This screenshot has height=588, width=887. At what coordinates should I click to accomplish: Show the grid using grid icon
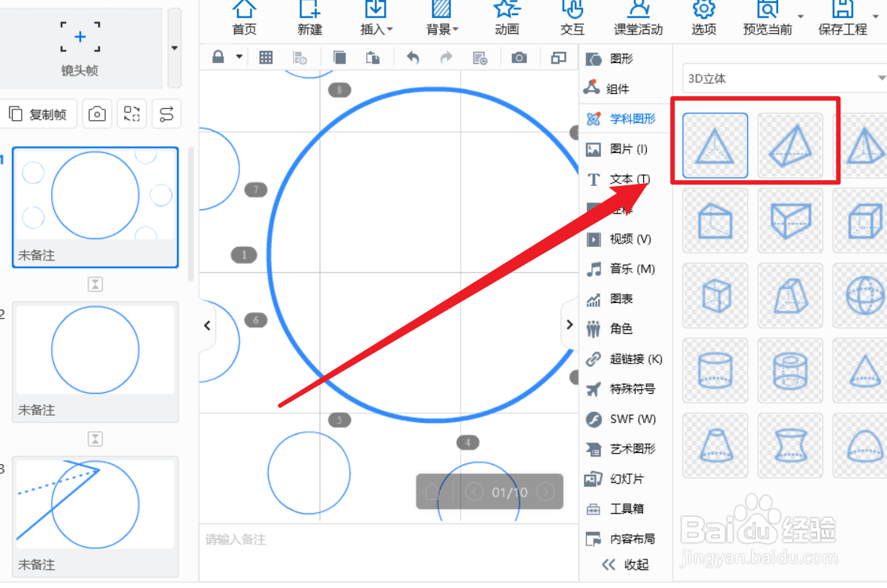[x=266, y=57]
